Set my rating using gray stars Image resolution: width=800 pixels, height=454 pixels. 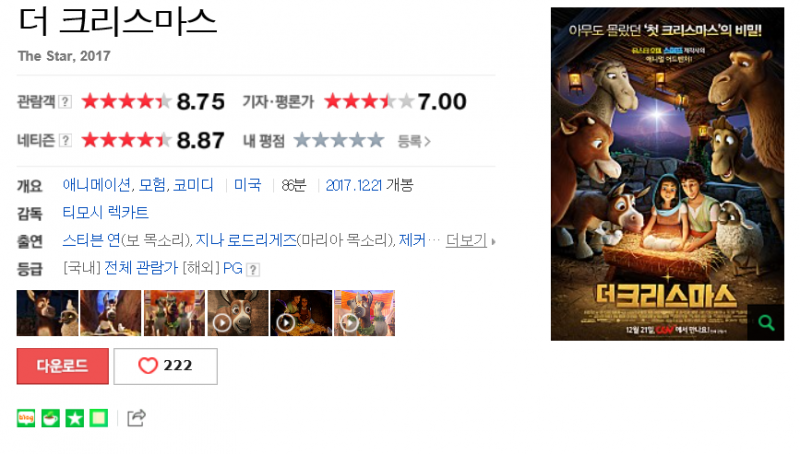[x=339, y=140]
